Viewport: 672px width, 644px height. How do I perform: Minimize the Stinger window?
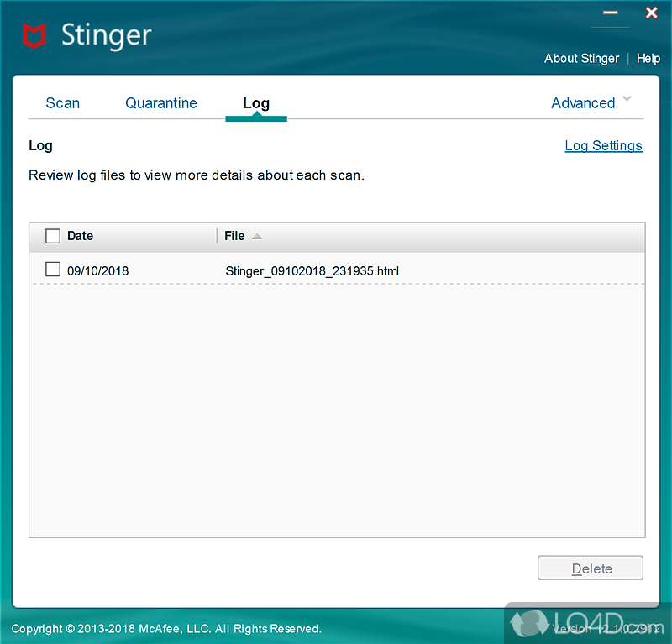pyautogui.click(x=611, y=13)
